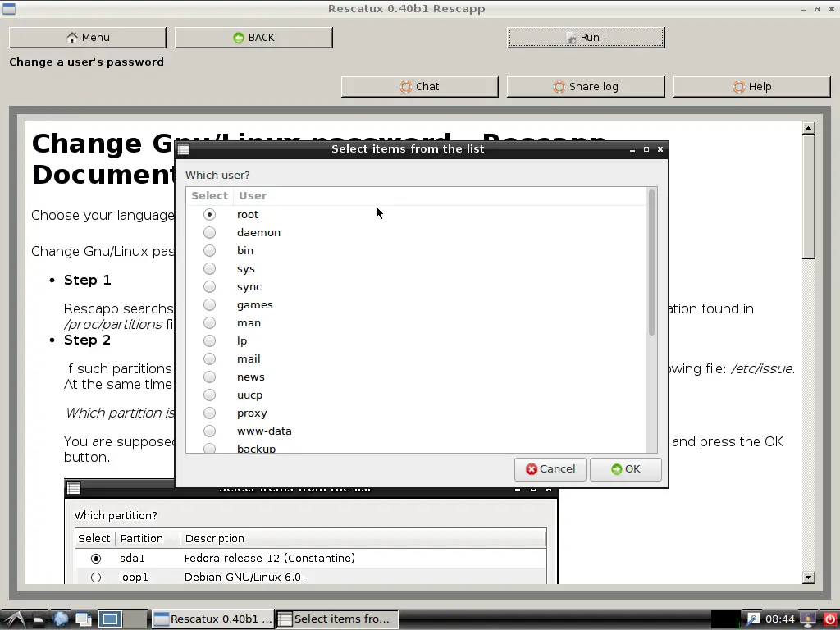Click the Select column header in user list
840x630 pixels.
click(x=209, y=196)
